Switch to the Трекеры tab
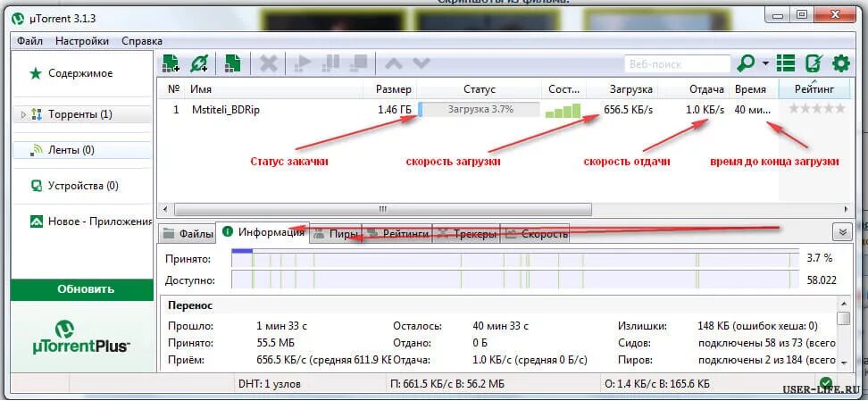The height and width of the screenshot is (401, 868). click(x=466, y=234)
